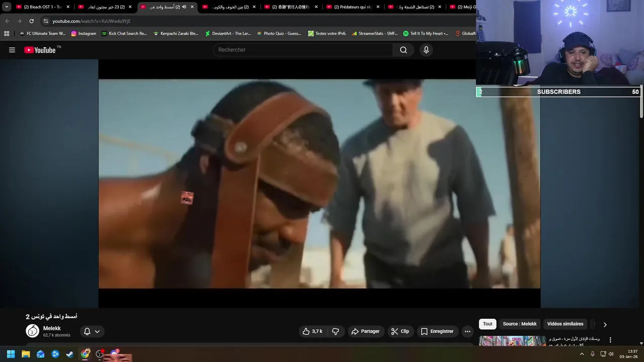Open Steam from the taskbar

[70, 354]
